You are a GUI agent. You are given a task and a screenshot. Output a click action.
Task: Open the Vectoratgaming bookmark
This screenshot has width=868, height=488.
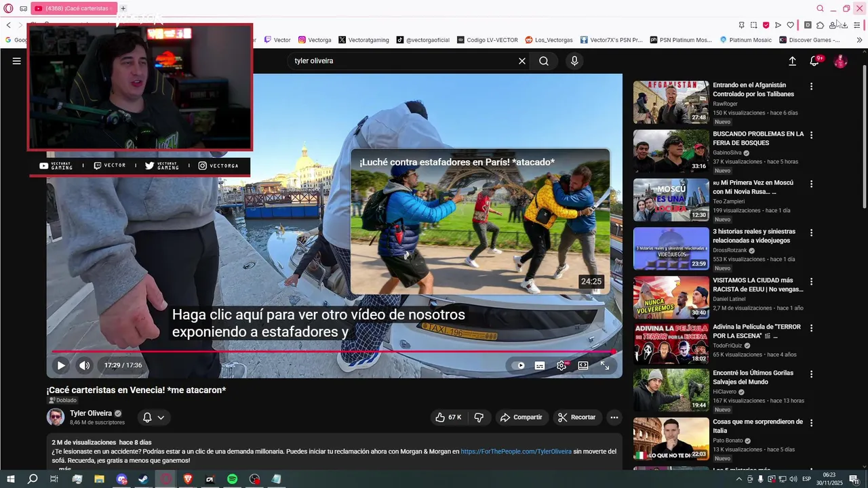point(363,40)
